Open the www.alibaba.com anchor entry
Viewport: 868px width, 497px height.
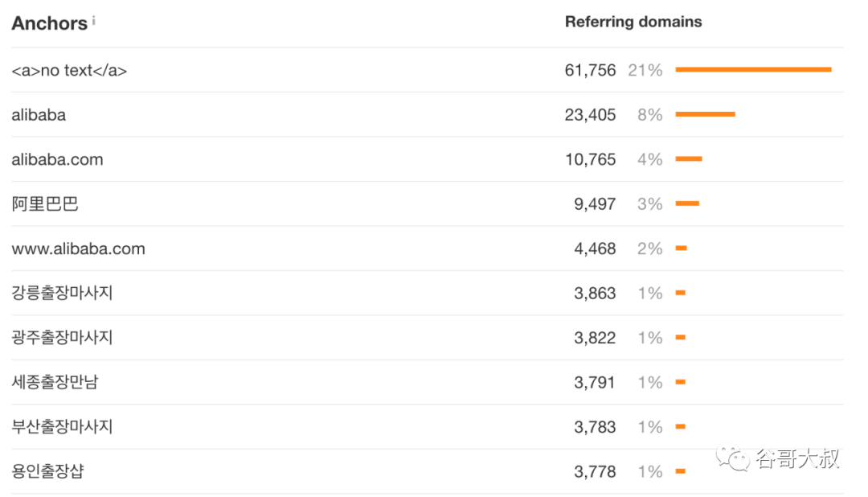point(78,249)
